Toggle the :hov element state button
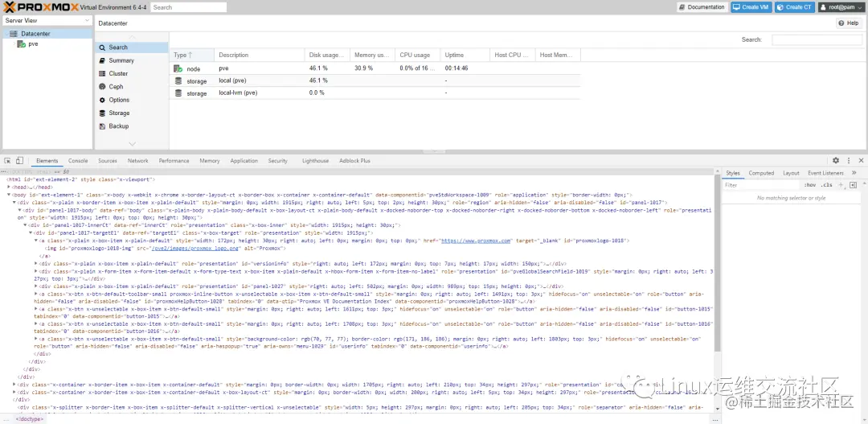The width and height of the screenshot is (868, 424). (810, 185)
